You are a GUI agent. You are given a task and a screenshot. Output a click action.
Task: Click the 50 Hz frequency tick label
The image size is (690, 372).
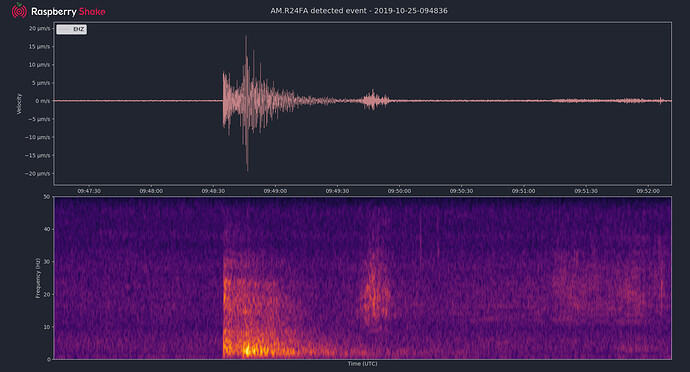47,197
